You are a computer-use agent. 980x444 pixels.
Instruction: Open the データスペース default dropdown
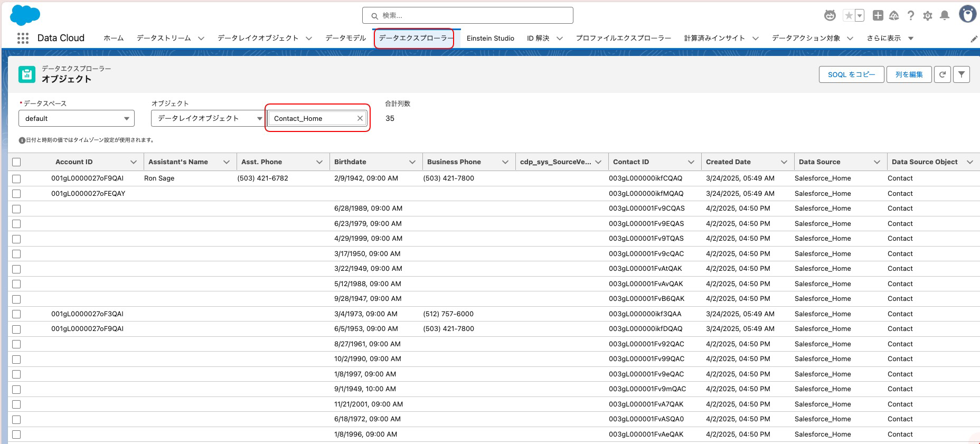[x=77, y=118]
